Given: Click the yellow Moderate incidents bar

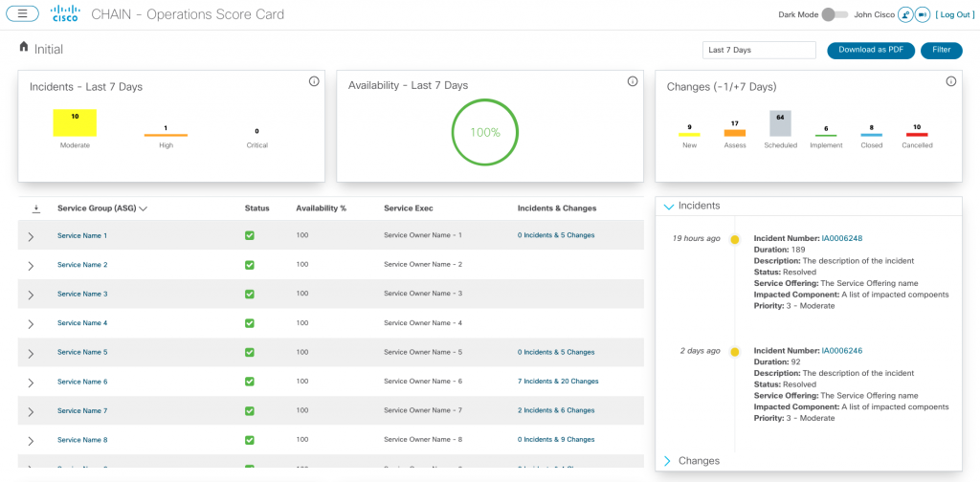Looking at the screenshot, I should click(x=75, y=123).
